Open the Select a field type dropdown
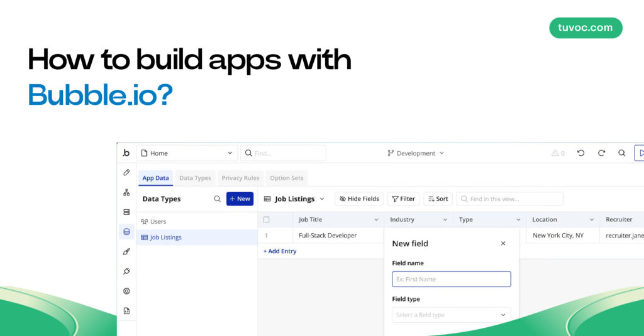Screen dimensions: 644x336 452,315
